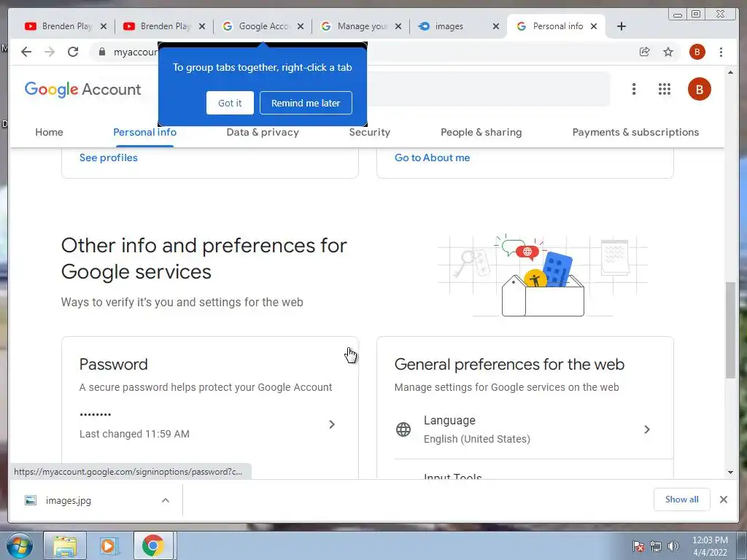Select the Personal info navigation tab
Viewport: 747px width, 560px height.
click(145, 133)
